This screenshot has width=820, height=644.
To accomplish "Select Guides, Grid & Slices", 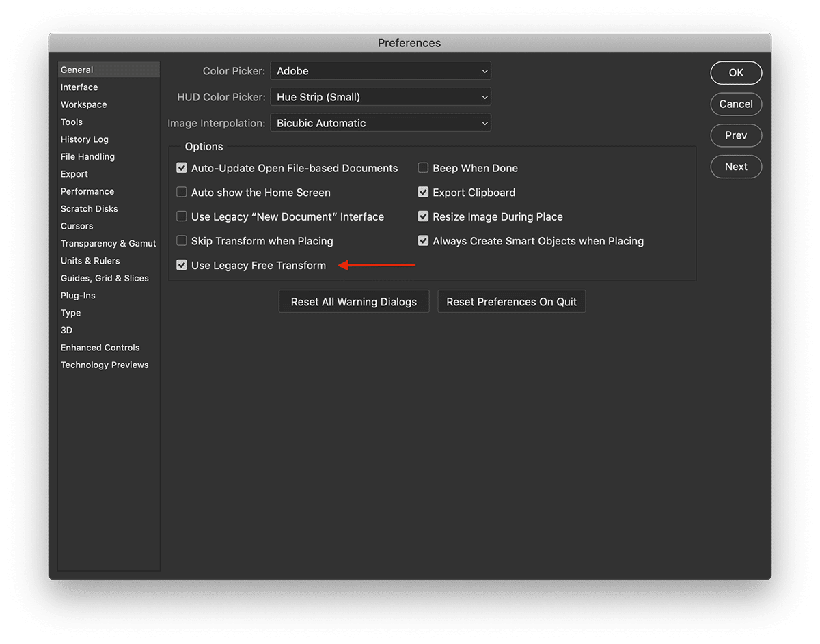I will pos(109,278).
